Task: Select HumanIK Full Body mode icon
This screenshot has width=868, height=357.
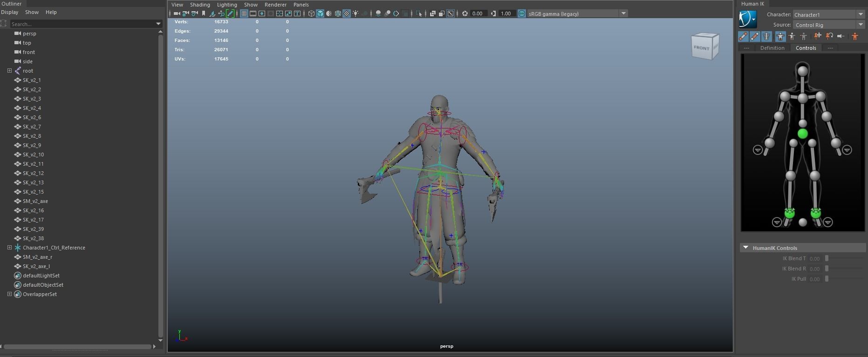Action: (780, 36)
